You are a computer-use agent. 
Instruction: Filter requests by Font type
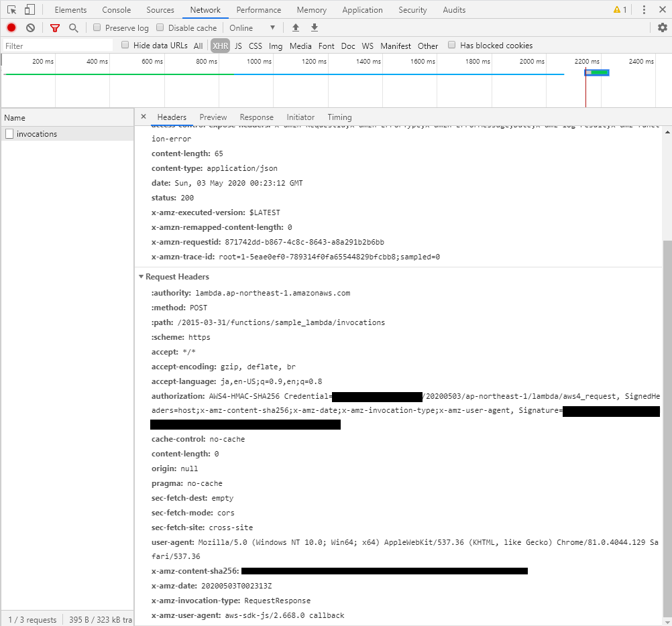[326, 46]
